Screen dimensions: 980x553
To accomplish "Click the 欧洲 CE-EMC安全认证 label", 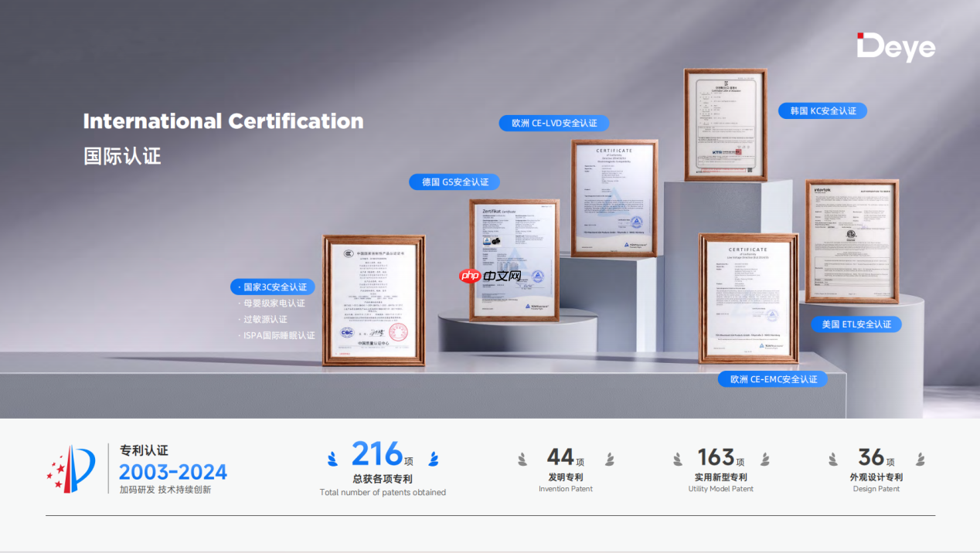I will pos(772,379).
